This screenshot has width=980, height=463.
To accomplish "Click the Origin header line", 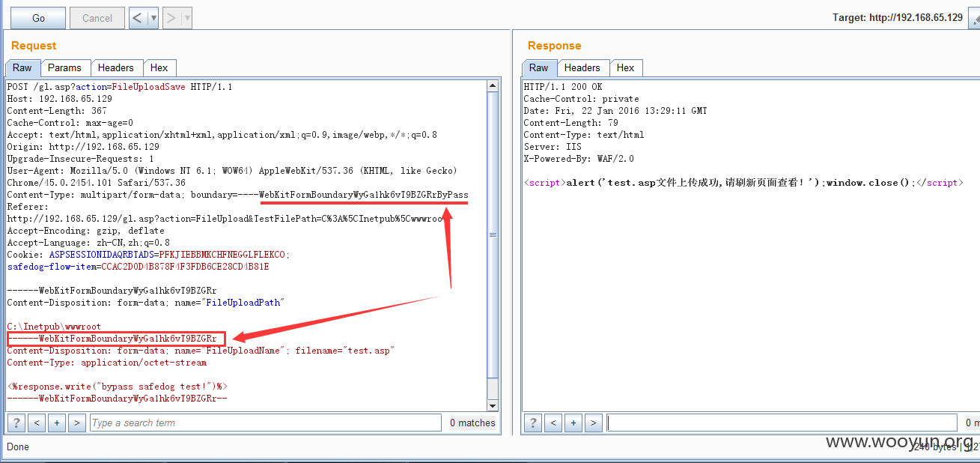I will [x=83, y=147].
